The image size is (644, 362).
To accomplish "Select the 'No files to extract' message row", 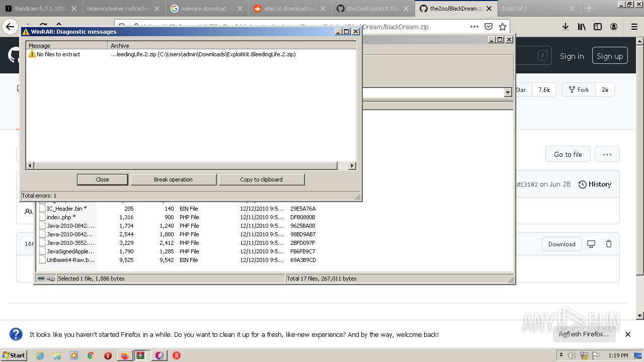I will pos(191,54).
